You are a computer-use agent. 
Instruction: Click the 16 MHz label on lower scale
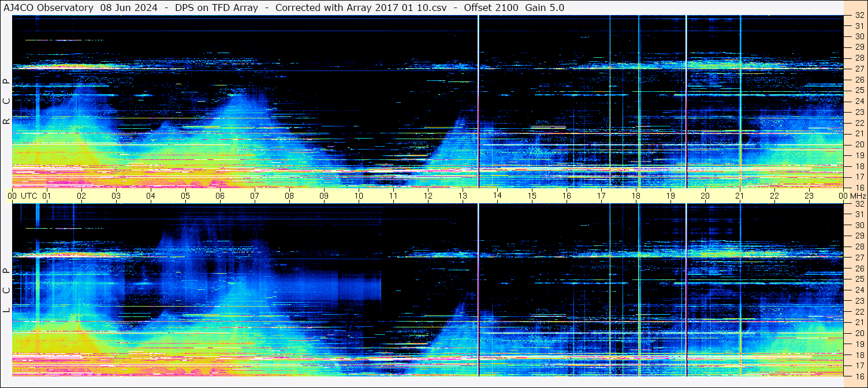pos(859,375)
